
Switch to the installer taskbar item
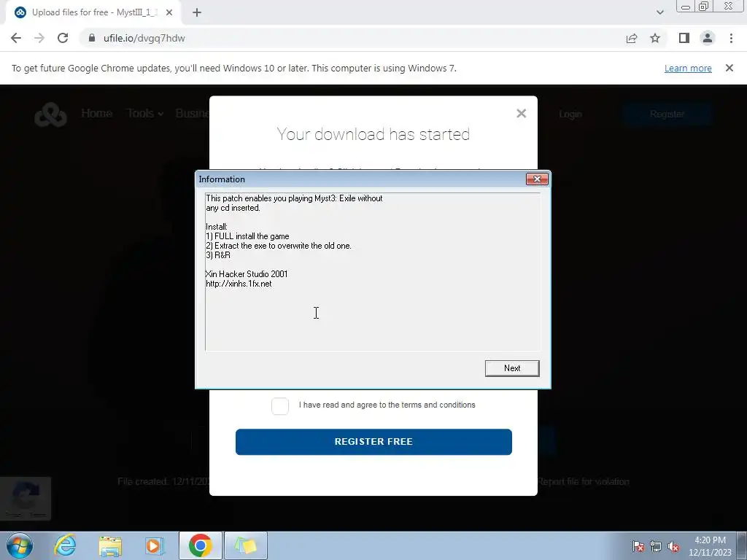(245, 545)
